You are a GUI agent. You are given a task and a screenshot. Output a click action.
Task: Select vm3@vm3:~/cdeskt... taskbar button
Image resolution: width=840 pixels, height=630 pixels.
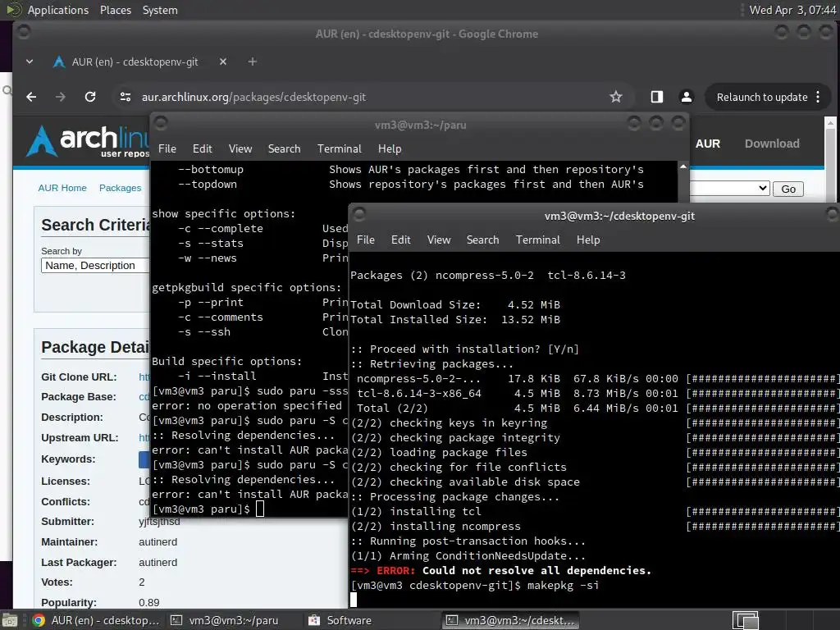click(x=511, y=620)
